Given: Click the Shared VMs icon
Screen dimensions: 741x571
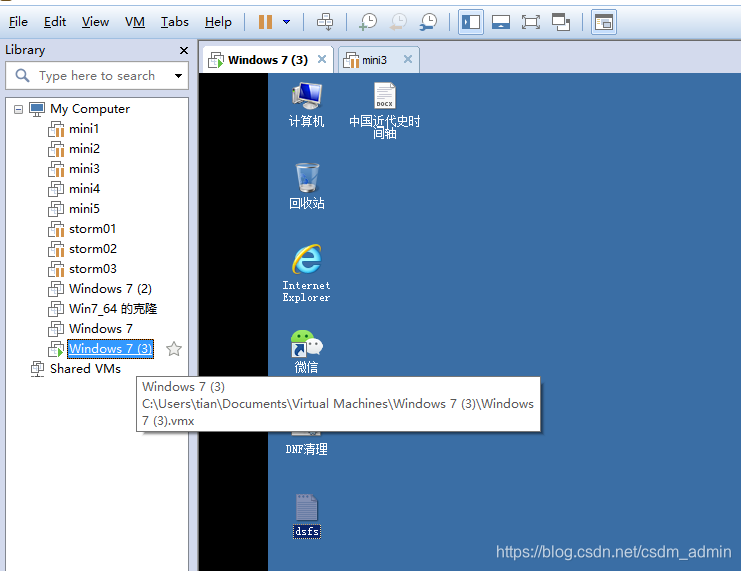Looking at the screenshot, I should (37, 369).
